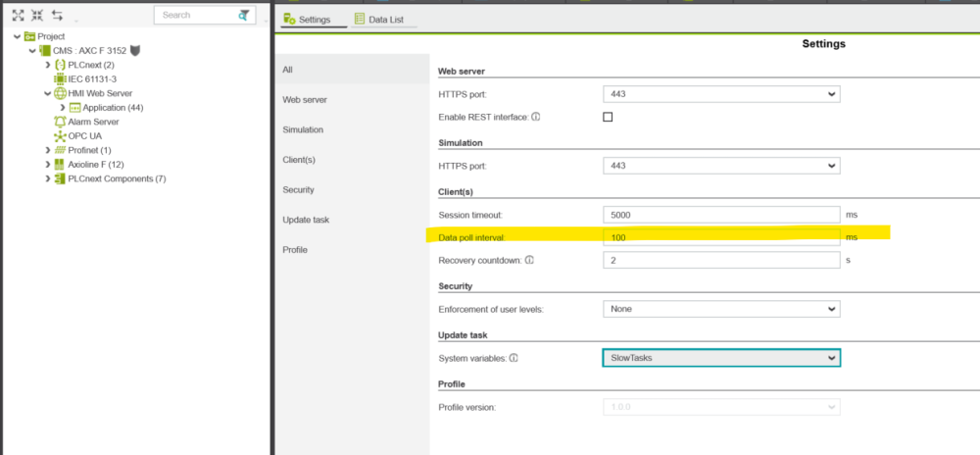Open the System variables SlowTasks dropdown
980x455 pixels.
click(x=721, y=358)
